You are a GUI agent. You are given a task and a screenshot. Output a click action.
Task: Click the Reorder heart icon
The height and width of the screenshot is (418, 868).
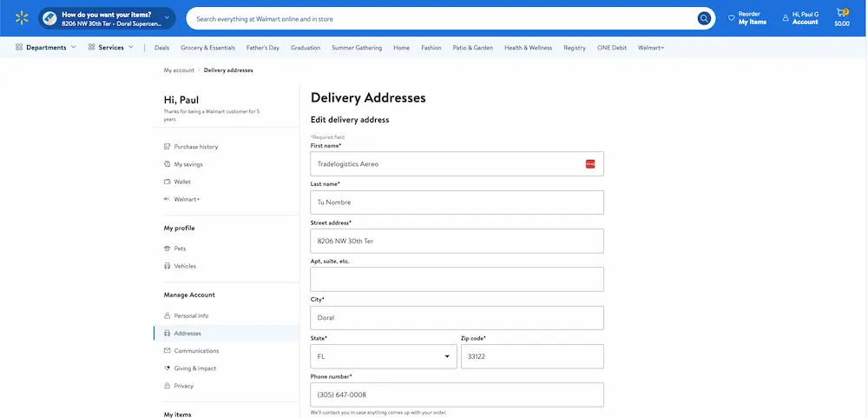point(731,18)
